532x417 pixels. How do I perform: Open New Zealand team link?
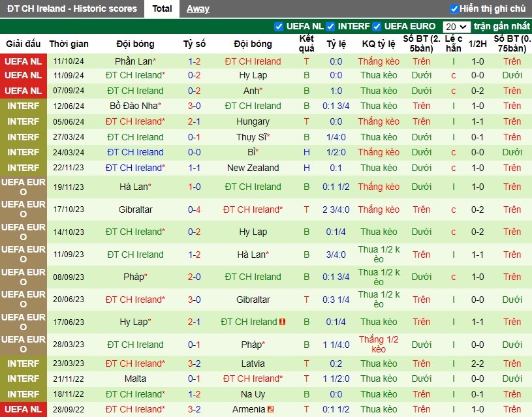pos(253,168)
